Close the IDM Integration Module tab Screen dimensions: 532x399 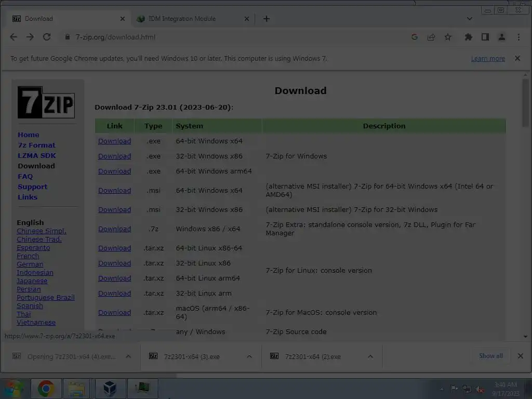pyautogui.click(x=247, y=19)
